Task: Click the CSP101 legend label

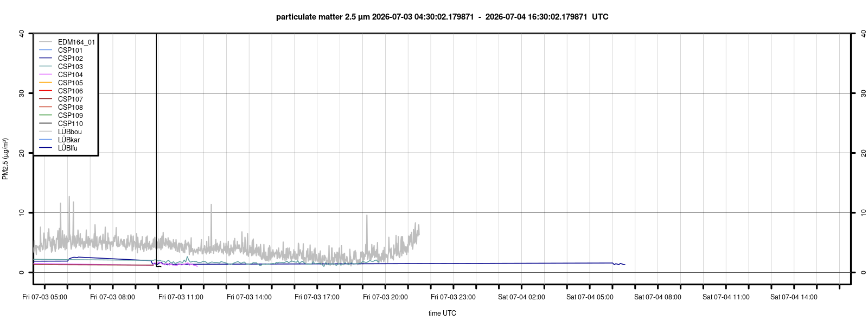Action: (x=71, y=50)
